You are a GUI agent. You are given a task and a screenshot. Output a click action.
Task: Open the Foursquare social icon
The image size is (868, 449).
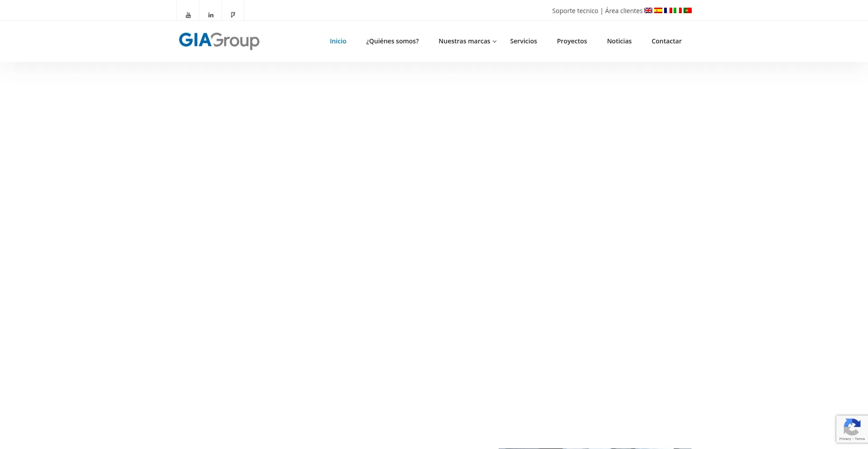[233, 15]
